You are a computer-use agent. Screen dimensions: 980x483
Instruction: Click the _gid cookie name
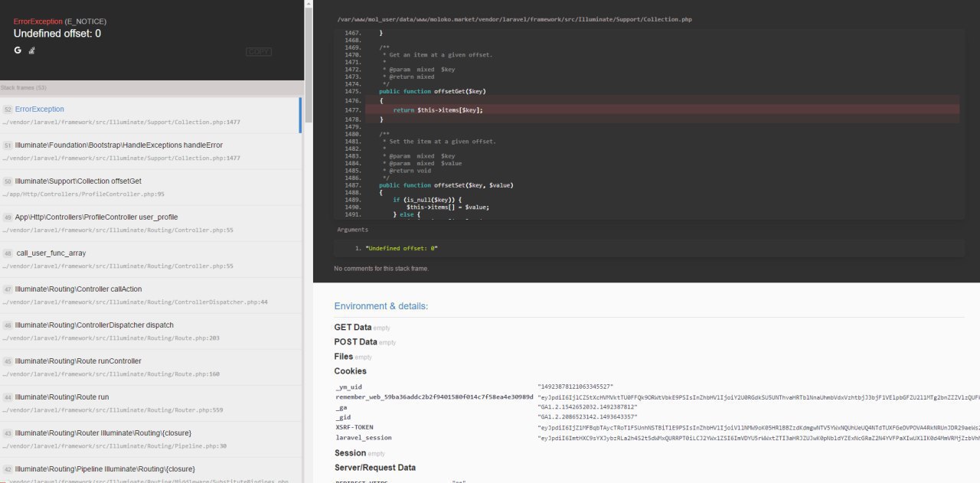pyautogui.click(x=343, y=417)
